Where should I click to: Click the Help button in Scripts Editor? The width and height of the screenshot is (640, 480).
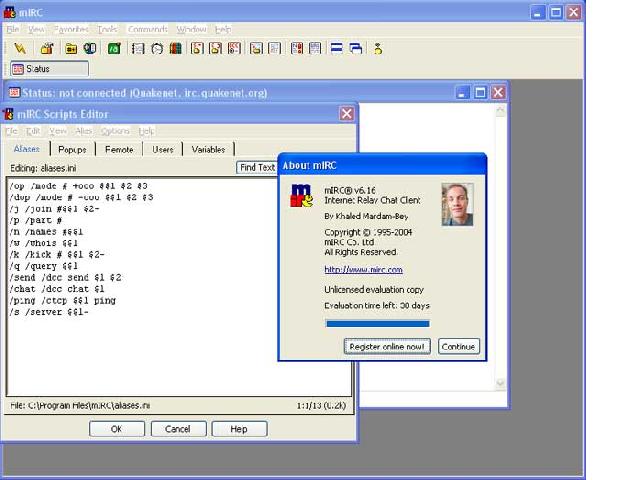click(x=239, y=429)
